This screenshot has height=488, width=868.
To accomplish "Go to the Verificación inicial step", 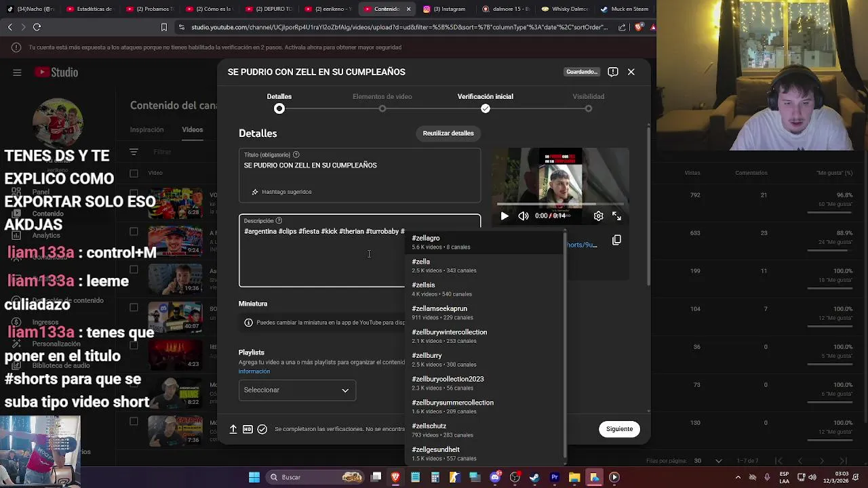I will 486,102.
